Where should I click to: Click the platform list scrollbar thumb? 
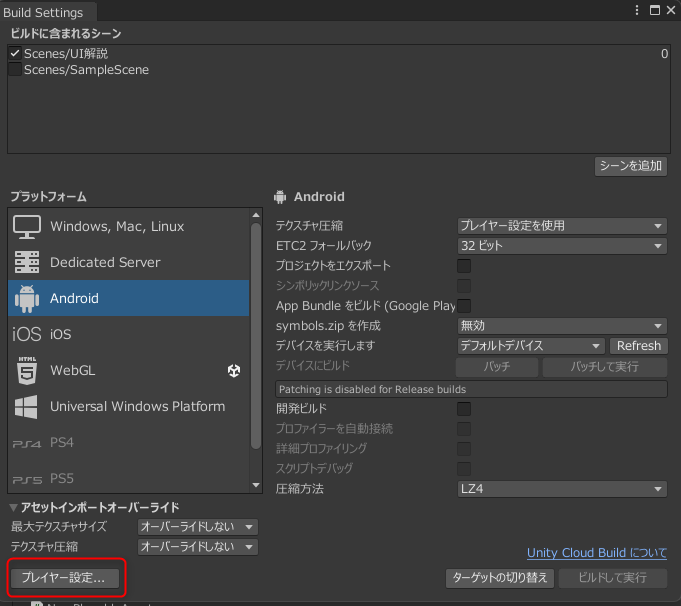[x=256, y=336]
